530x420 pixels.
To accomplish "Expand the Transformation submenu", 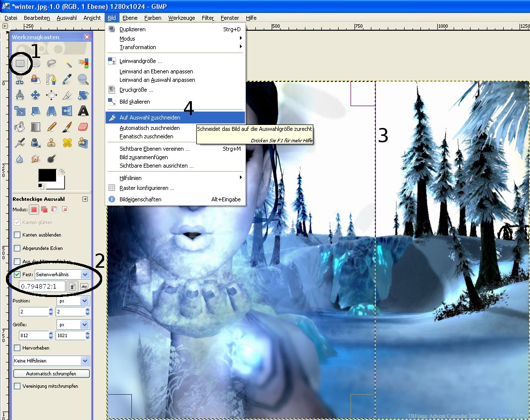I will 175,47.
